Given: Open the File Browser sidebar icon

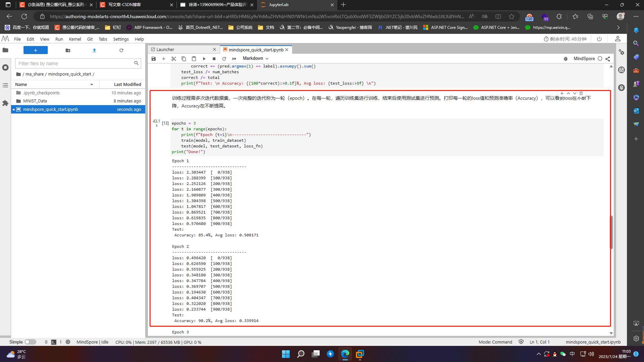Looking at the screenshot, I should (x=5, y=50).
